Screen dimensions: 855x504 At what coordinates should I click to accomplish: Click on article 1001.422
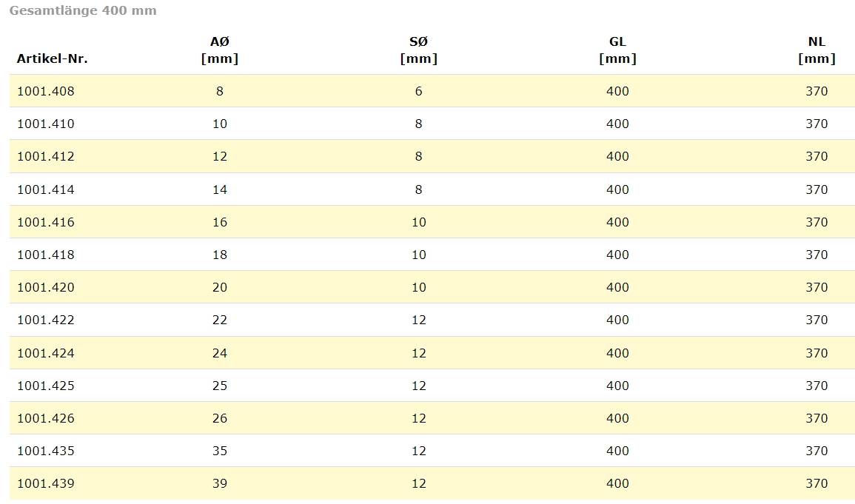[x=46, y=320]
